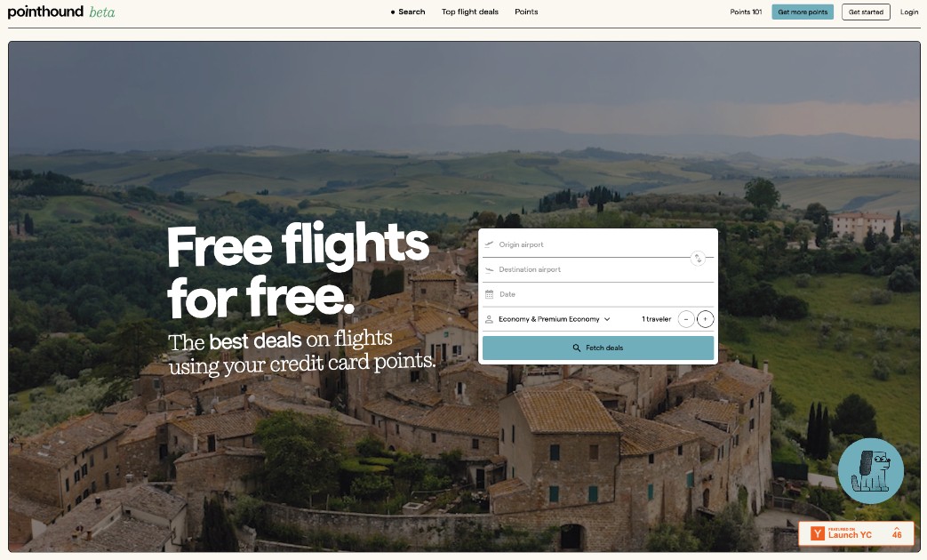Click the chevron next to the cabin class
Image resolution: width=927 pixels, height=560 pixels.
[x=606, y=319]
